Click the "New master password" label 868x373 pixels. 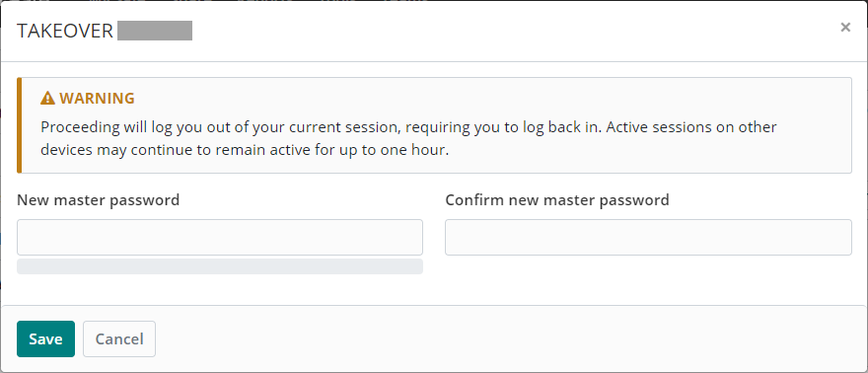98,199
